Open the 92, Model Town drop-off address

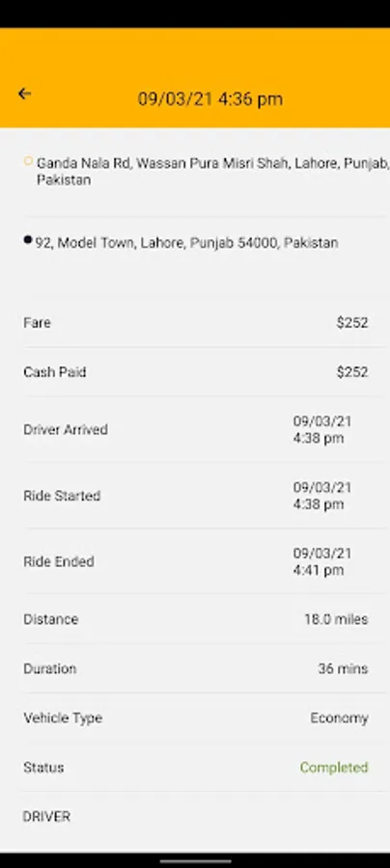tap(186, 242)
